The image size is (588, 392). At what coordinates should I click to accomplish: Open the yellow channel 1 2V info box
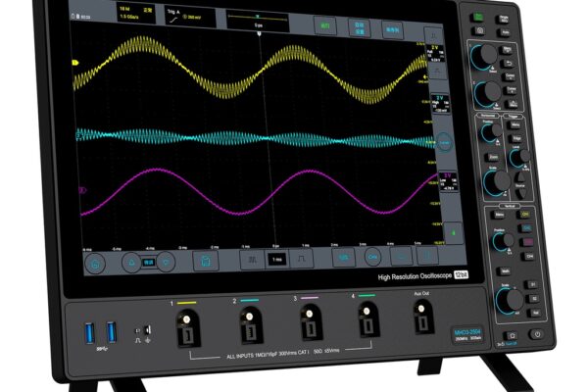434,54
